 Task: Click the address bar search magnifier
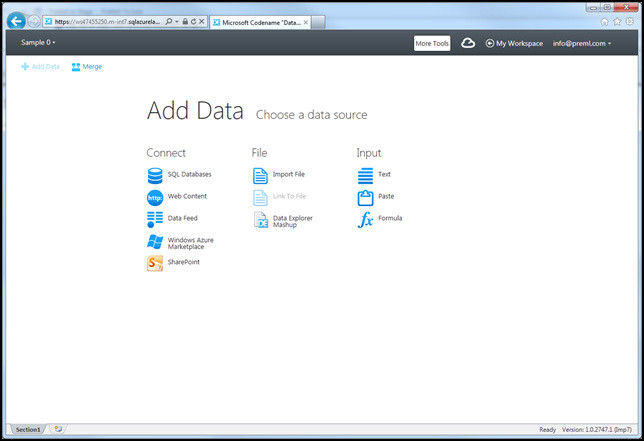tap(168, 21)
